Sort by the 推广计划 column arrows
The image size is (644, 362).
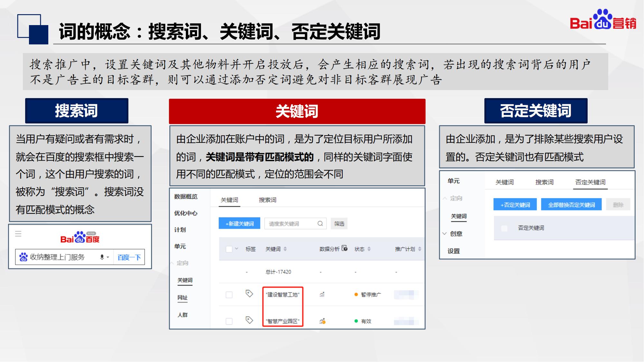[420, 249]
